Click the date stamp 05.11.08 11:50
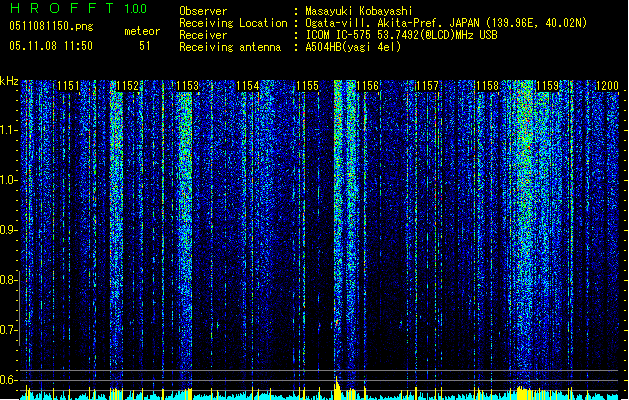Screen dimensions: 629x400 click(51, 46)
